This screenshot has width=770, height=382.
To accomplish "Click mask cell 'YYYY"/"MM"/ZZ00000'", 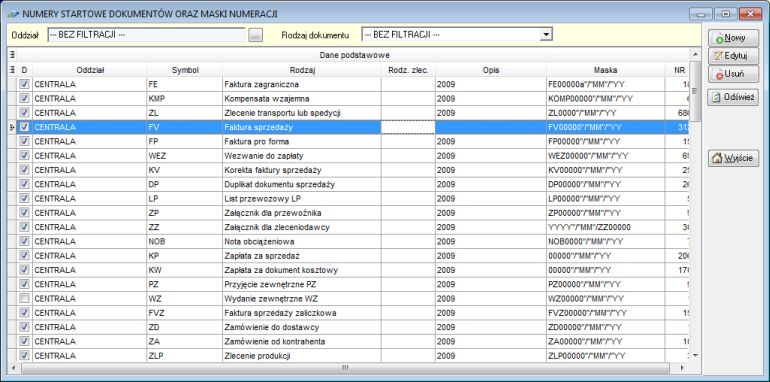I will [x=605, y=227].
